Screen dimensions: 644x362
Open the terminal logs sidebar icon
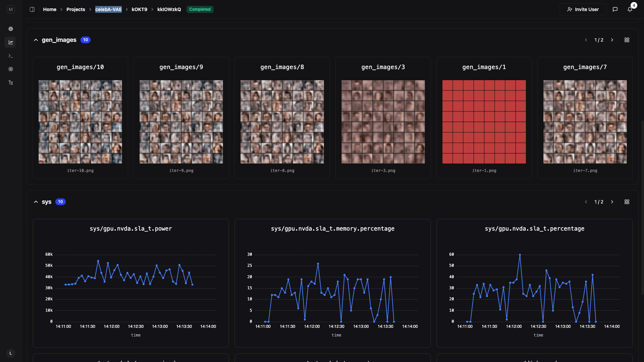point(11,56)
